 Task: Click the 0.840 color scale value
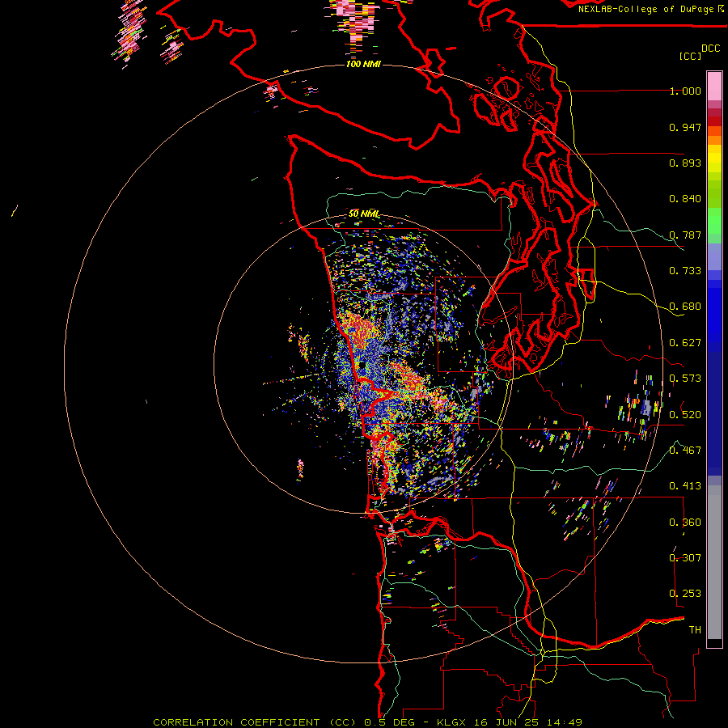coord(685,199)
